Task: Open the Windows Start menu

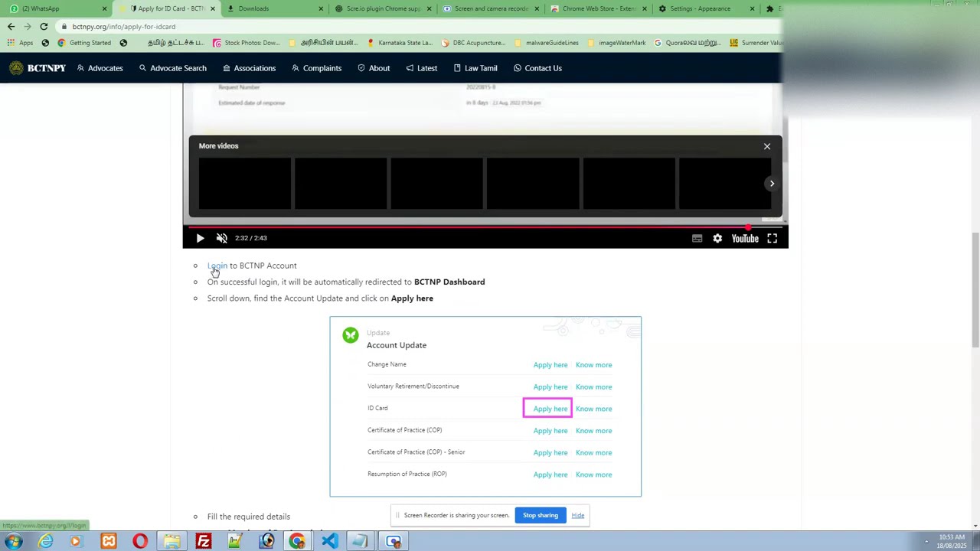Action: pyautogui.click(x=14, y=541)
